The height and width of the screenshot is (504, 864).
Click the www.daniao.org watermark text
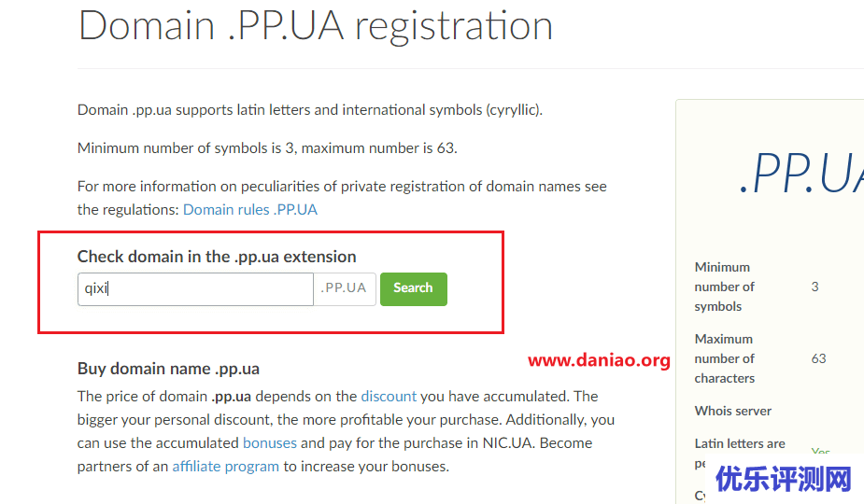[x=599, y=360]
